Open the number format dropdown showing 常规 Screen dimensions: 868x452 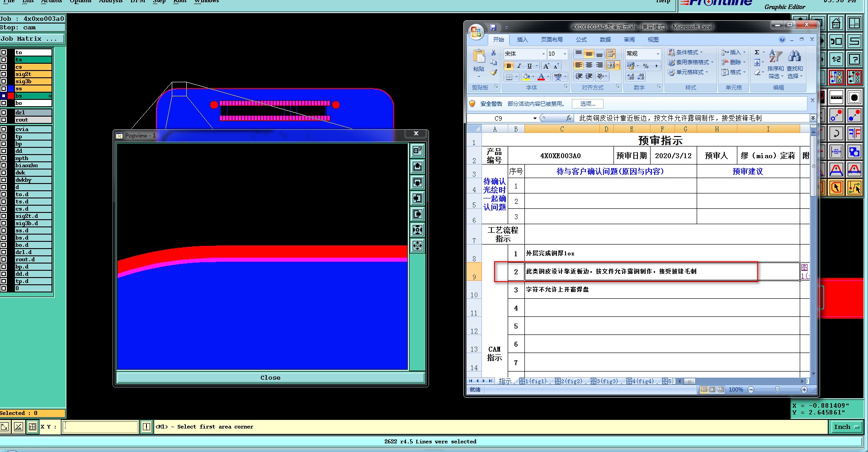click(x=658, y=54)
